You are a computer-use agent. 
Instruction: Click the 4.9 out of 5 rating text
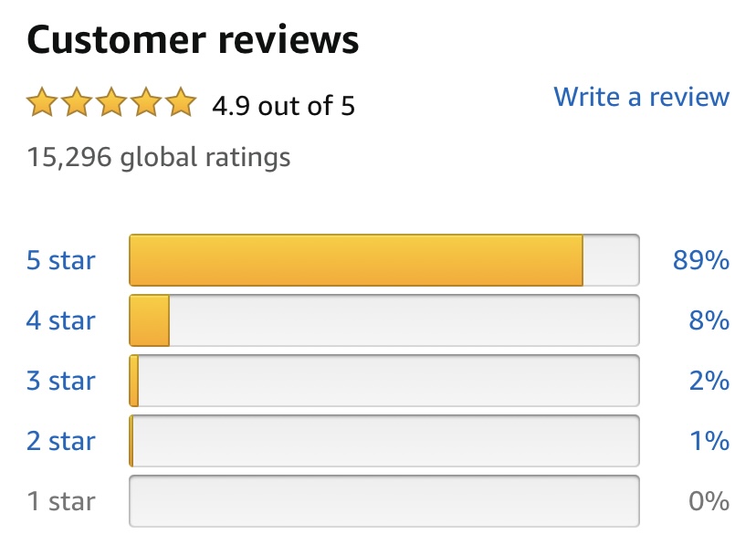tap(283, 106)
